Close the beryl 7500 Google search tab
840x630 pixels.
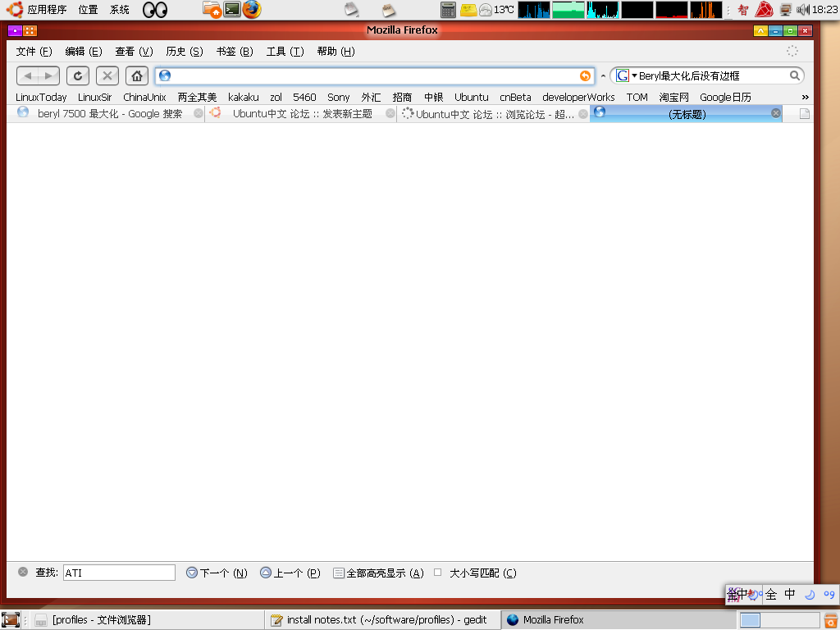pyautogui.click(x=199, y=113)
